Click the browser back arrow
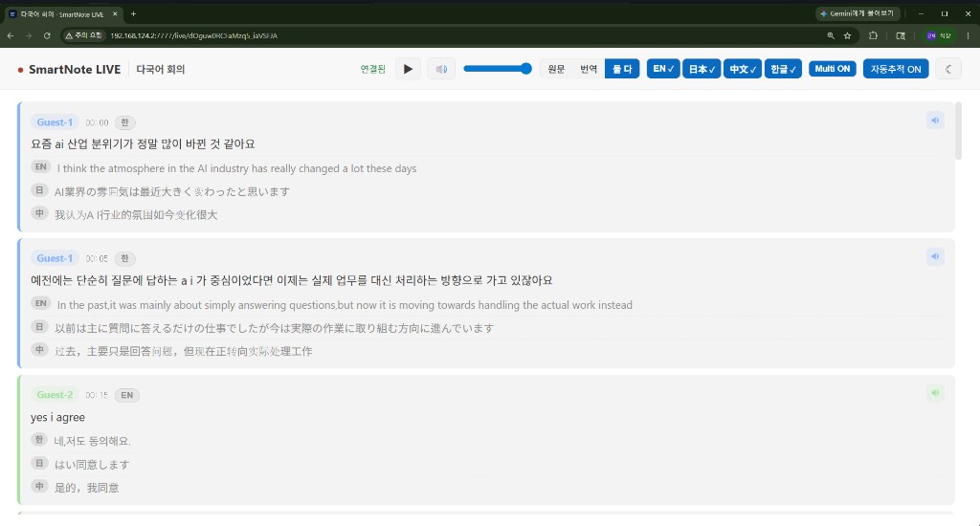Viewport: 980px width, 526px height. [11, 35]
